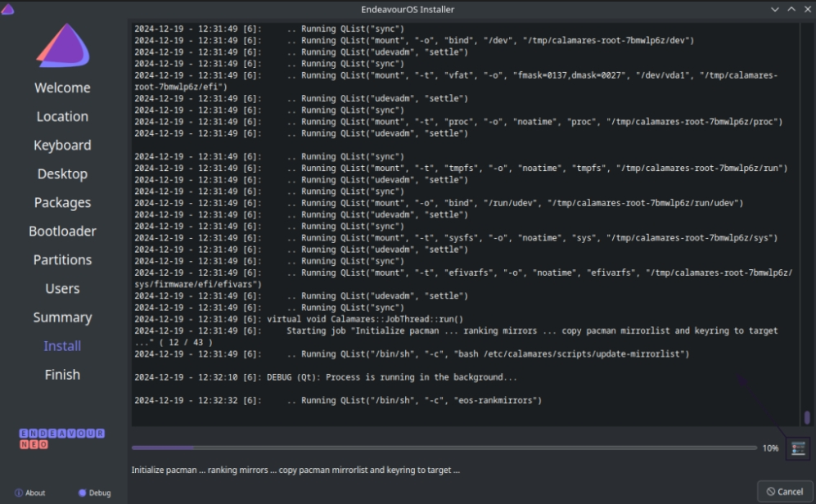
Task: Select the Keyboard step
Action: coord(62,145)
